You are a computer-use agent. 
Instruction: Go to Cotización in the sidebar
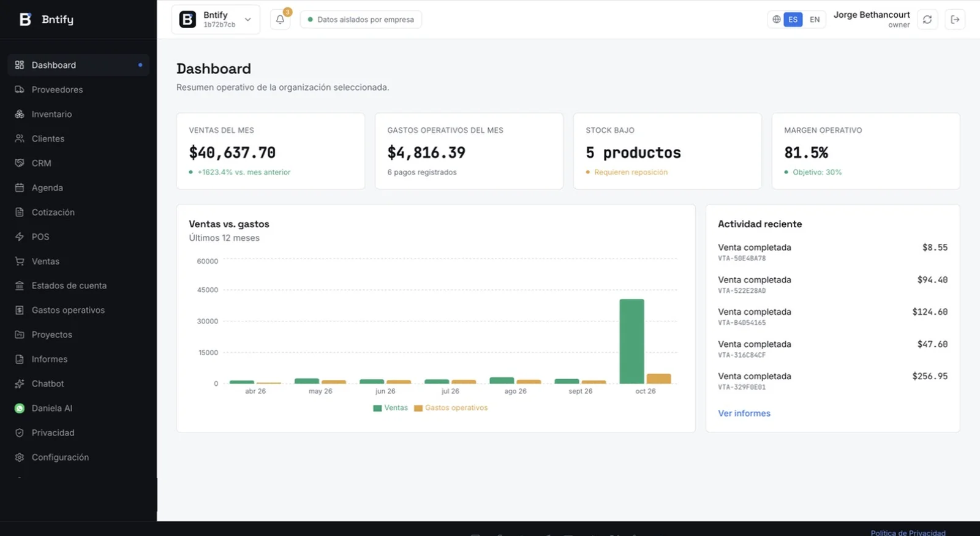78,212
